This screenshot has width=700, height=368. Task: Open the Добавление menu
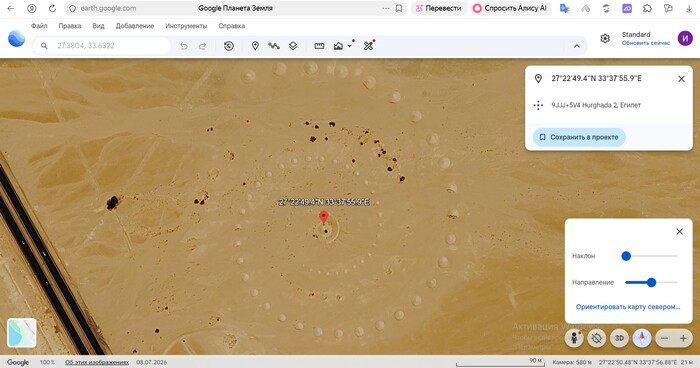(135, 26)
